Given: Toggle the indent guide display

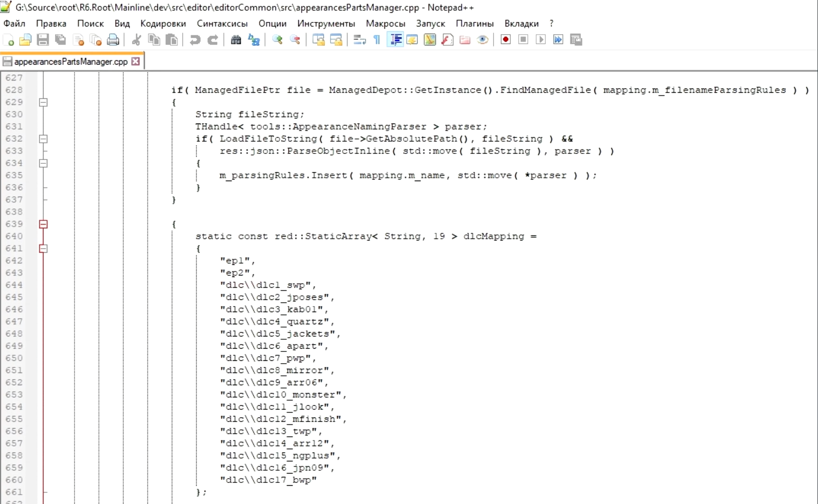Looking at the screenshot, I should point(395,40).
